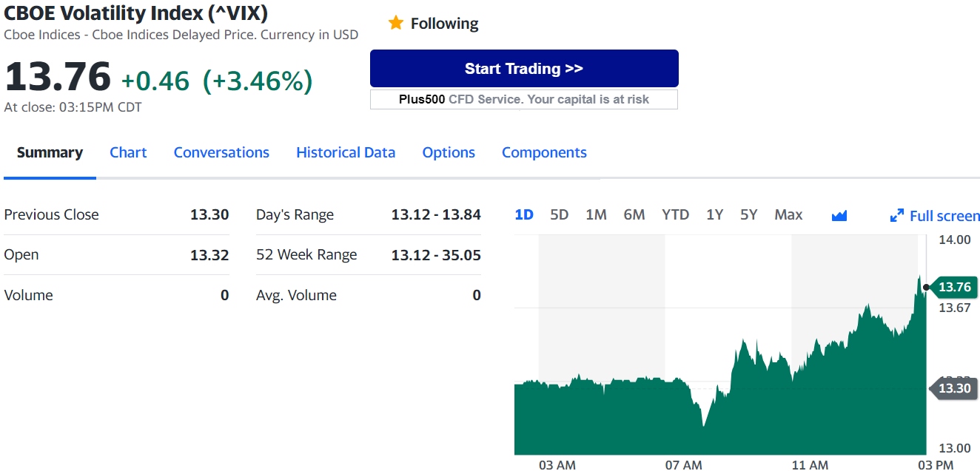The image size is (980, 471).
Task: Click the 52 Week Range label
Action: point(306,255)
